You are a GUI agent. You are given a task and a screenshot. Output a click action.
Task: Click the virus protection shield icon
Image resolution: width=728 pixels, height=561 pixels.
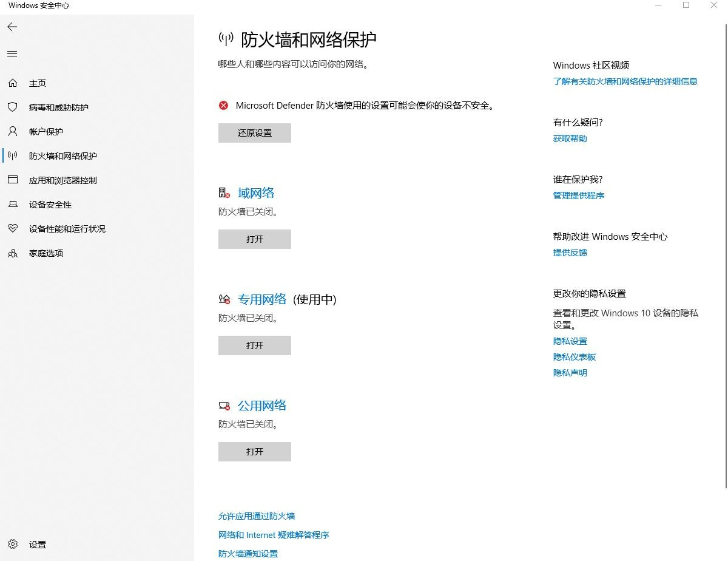click(x=13, y=107)
